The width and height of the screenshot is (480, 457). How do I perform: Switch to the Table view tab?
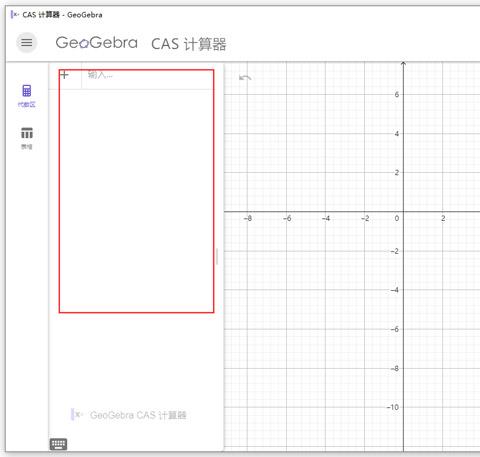coord(27,138)
